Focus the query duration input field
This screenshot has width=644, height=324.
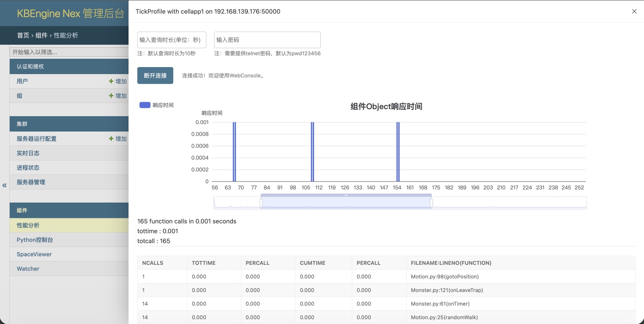click(x=172, y=40)
